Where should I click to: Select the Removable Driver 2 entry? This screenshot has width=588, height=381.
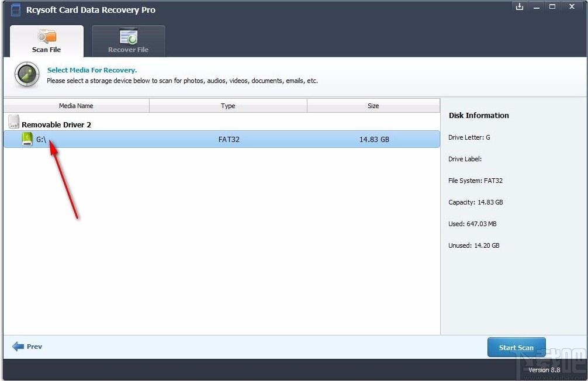[x=56, y=124]
